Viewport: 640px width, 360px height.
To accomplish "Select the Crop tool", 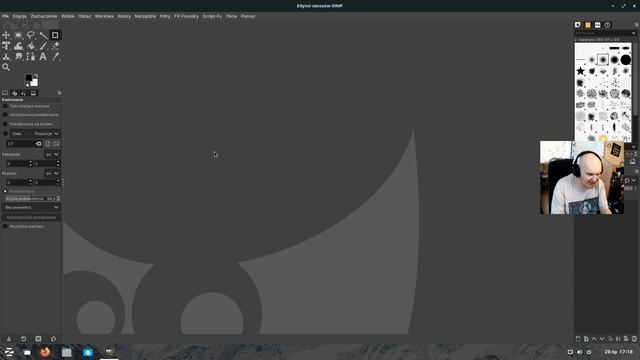I will tap(55, 35).
